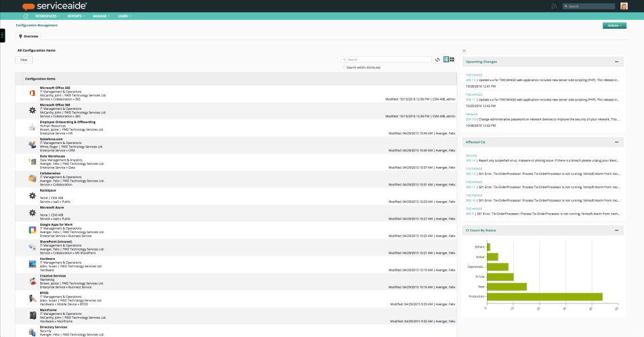Click the RackSpace gear icon
644x337 pixels.
click(32, 196)
